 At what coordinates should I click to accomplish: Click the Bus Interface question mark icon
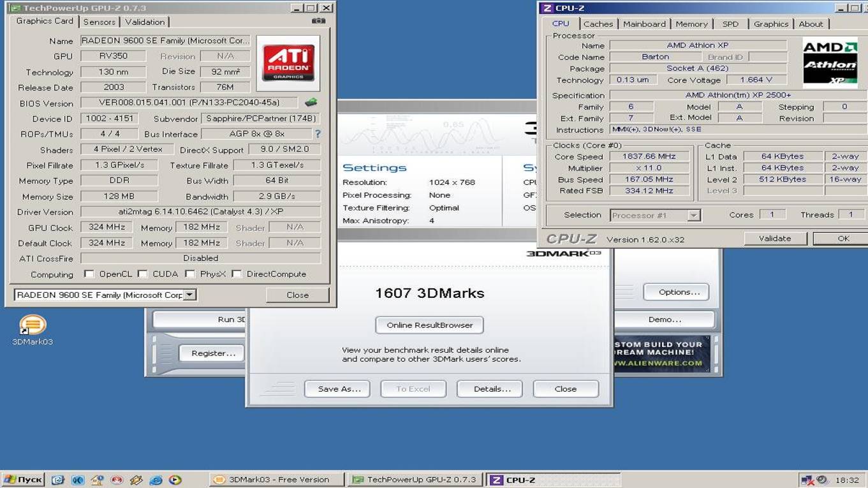coord(317,134)
